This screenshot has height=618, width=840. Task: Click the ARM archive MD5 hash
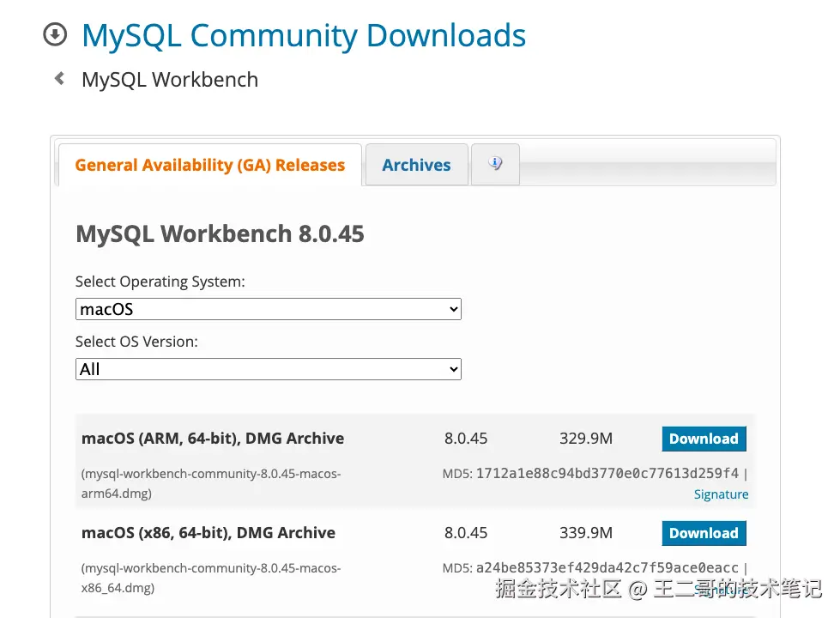click(607, 473)
